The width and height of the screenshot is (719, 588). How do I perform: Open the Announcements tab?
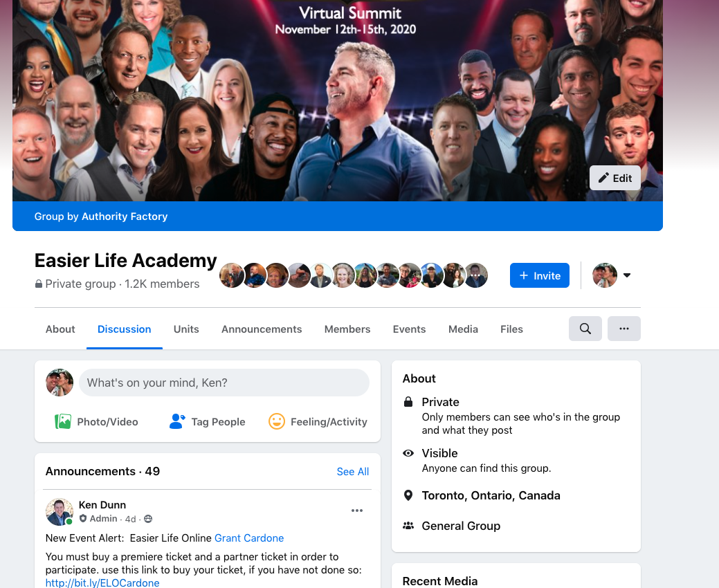262,329
